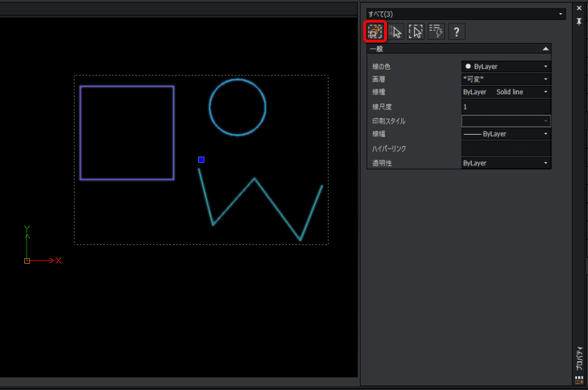Click the 線尺度 value field
The image size is (588, 390).
[506, 107]
